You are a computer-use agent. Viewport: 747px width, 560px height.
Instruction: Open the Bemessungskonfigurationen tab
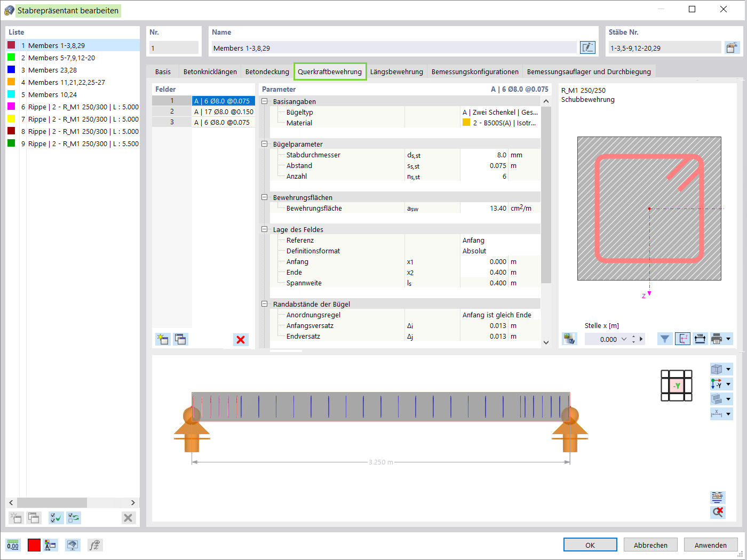coord(475,71)
